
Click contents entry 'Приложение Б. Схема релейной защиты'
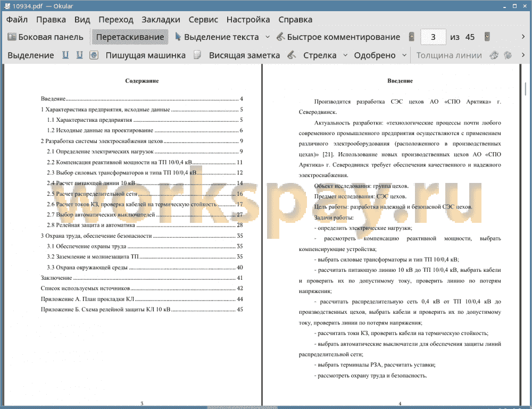pos(142,310)
